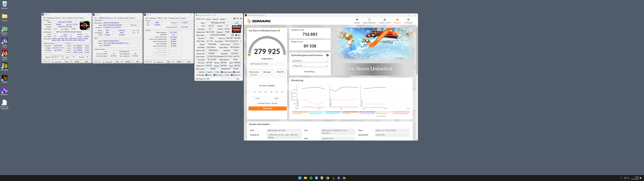Viewport: 644px width, 181px height.
Task: Open the GPU-Z hamburger menu
Action: coord(241,18)
